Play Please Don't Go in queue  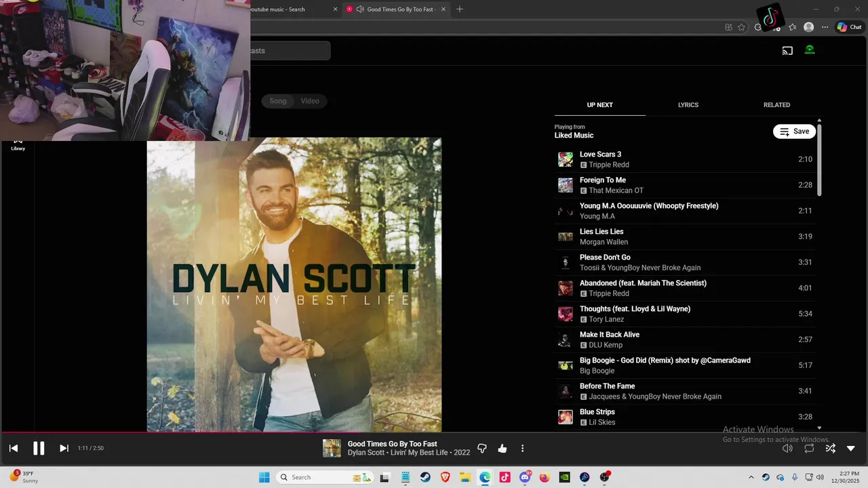[x=685, y=262]
